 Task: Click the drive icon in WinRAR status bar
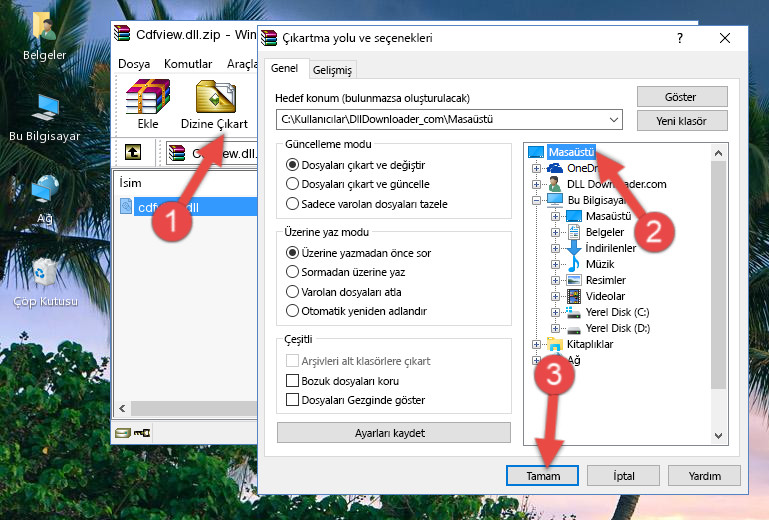tap(123, 433)
